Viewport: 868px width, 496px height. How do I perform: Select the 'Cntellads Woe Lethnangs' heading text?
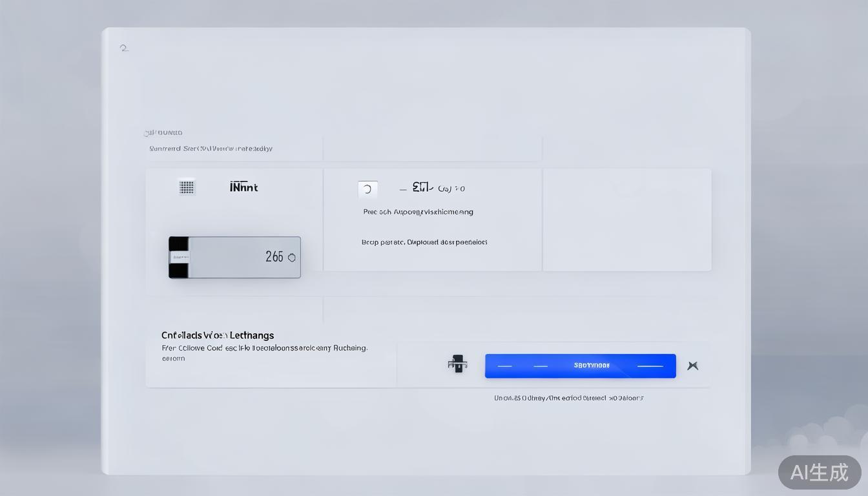point(218,335)
